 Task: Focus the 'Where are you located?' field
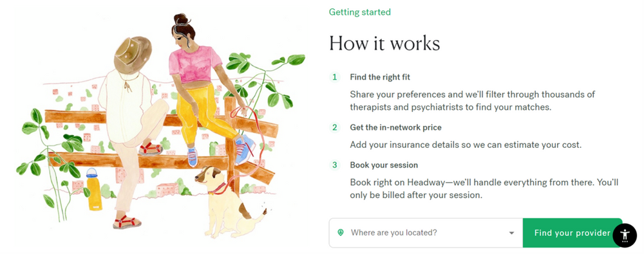[426, 233]
